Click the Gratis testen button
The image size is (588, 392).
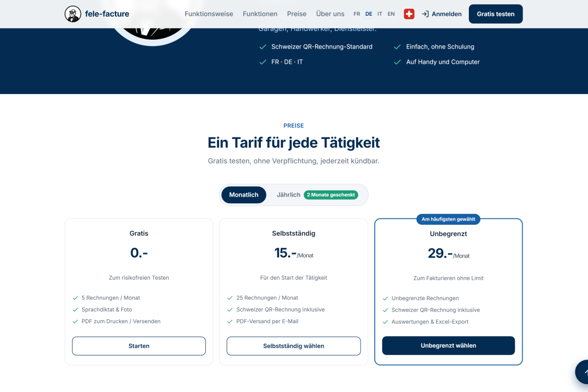tap(495, 14)
